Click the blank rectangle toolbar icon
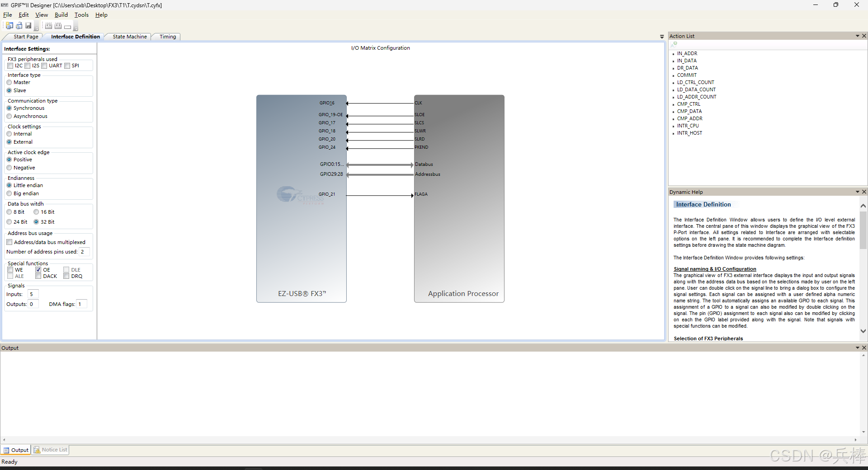This screenshot has height=470, width=868. click(67, 27)
